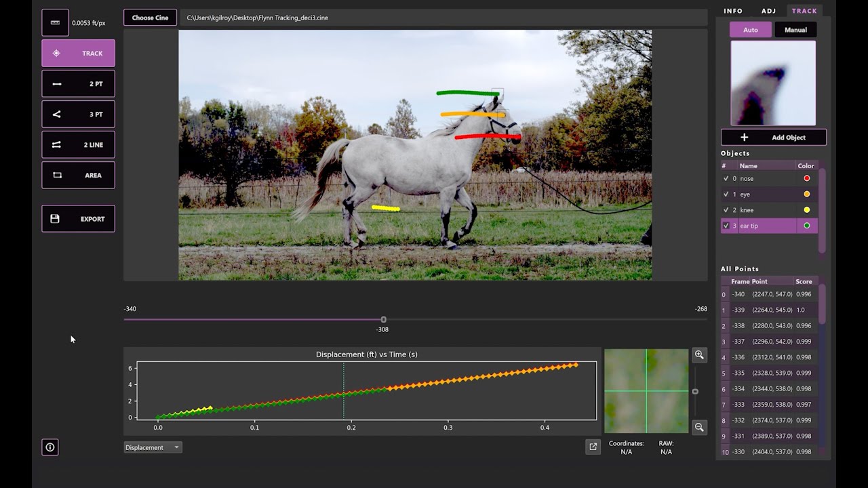The image size is (868, 488).
Task: Zoom out the magnifier preview
Action: point(699,427)
